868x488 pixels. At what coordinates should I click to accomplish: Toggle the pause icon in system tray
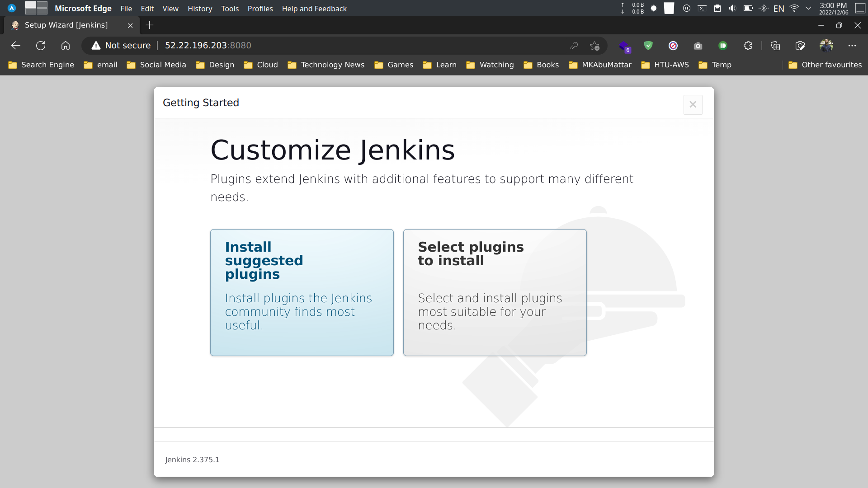pos(687,8)
